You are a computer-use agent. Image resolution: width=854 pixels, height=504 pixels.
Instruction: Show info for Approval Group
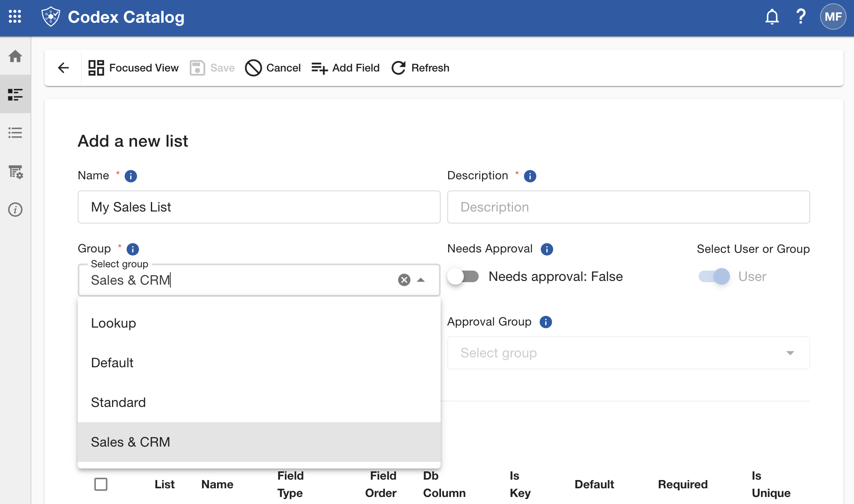[546, 322]
